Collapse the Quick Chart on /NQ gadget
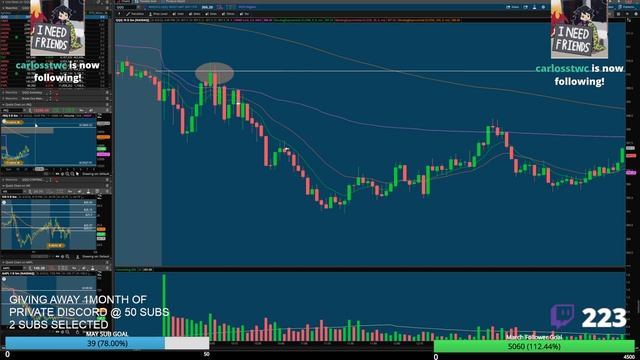Image resolution: width=640 pixels, height=360 pixels. click(3, 104)
